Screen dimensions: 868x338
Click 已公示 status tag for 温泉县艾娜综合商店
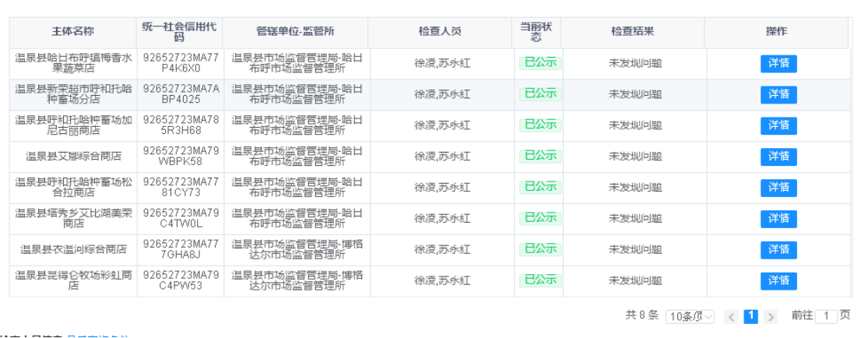pos(540,156)
